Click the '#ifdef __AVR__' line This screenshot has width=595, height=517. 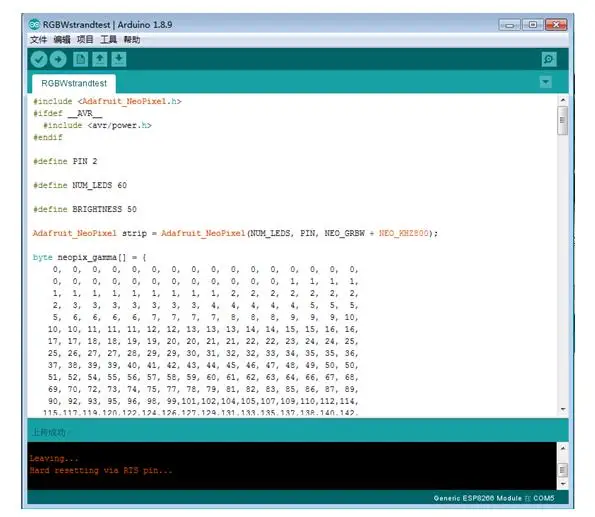click(67, 113)
